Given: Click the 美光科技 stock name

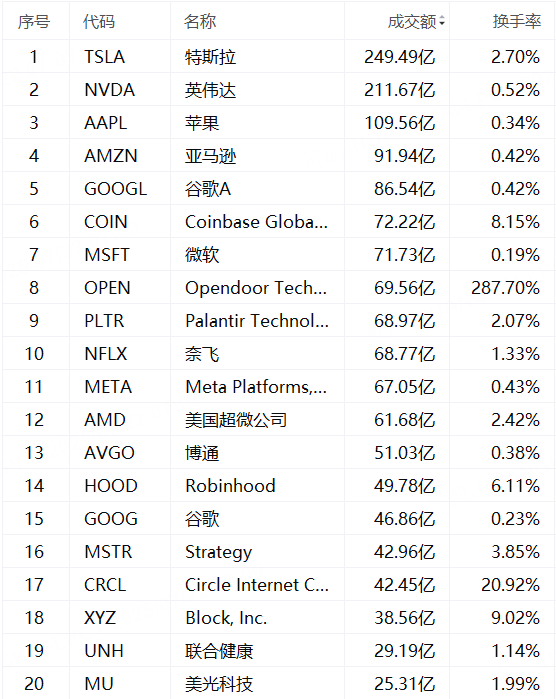Looking at the screenshot, I should click(219, 684).
